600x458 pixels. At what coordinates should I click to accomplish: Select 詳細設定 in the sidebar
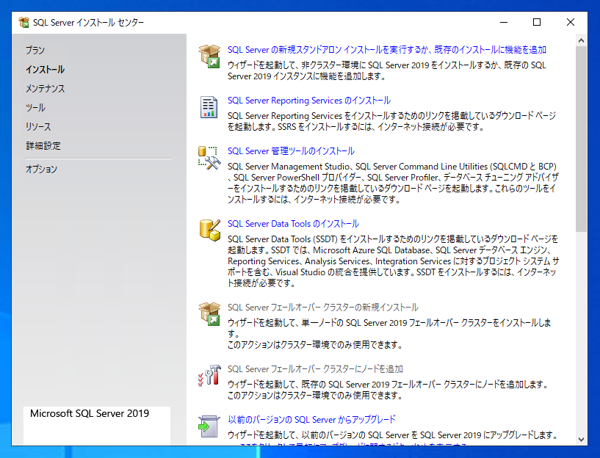pyautogui.click(x=43, y=146)
